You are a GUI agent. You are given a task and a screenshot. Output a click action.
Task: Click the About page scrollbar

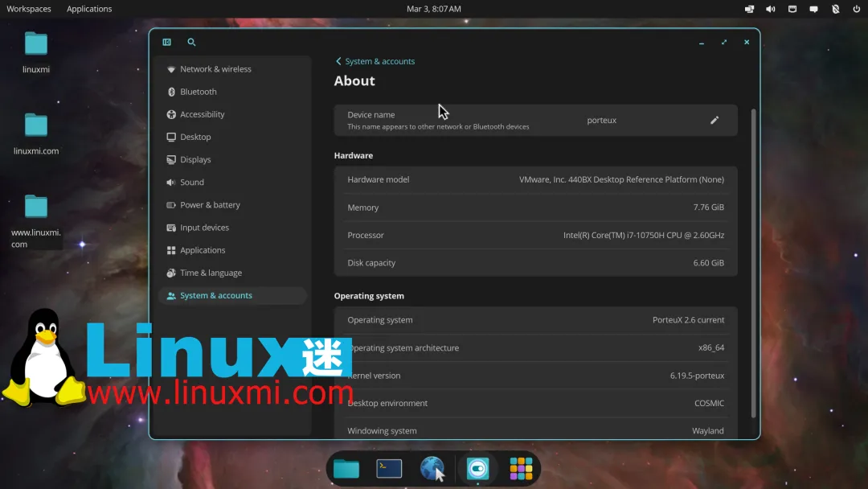(753, 263)
